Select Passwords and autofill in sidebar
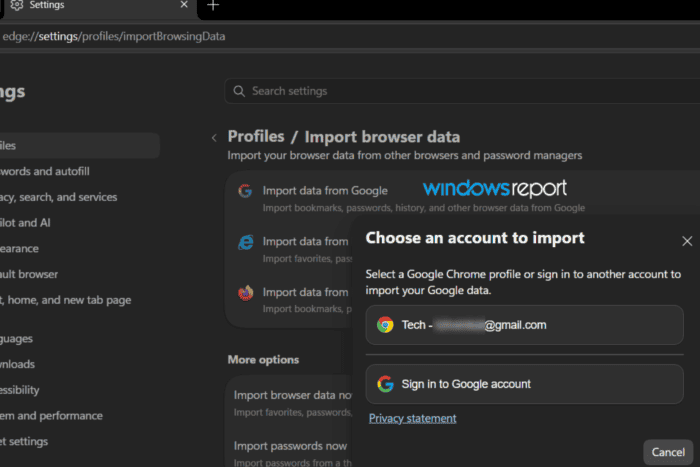Image resolution: width=700 pixels, height=467 pixels. (x=45, y=171)
